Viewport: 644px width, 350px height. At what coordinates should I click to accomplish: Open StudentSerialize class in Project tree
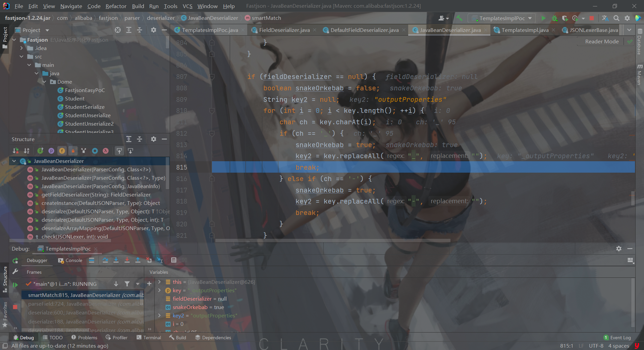[85, 107]
